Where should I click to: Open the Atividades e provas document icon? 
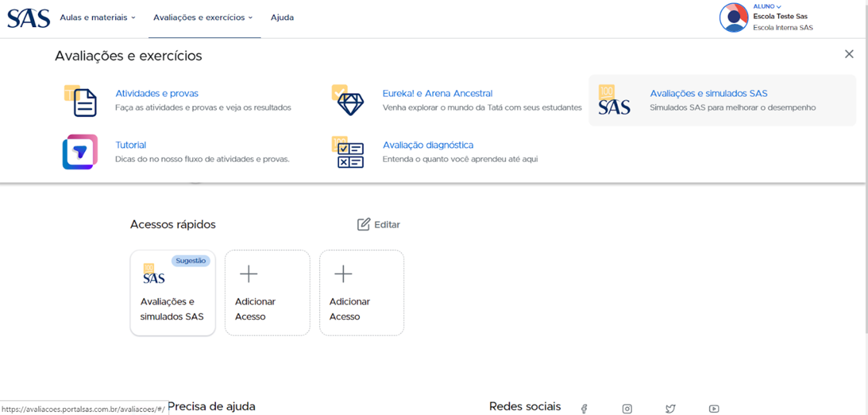coord(81,101)
